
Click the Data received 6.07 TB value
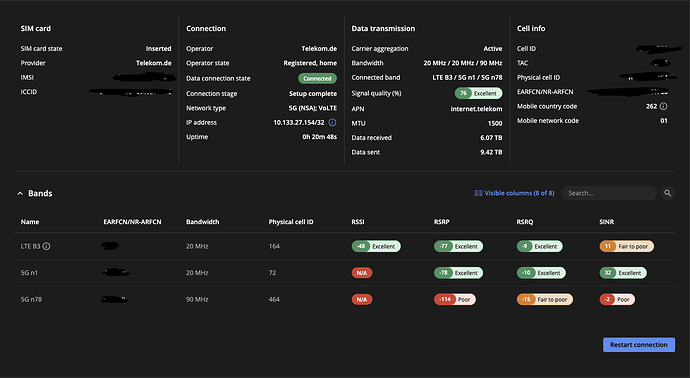click(491, 138)
